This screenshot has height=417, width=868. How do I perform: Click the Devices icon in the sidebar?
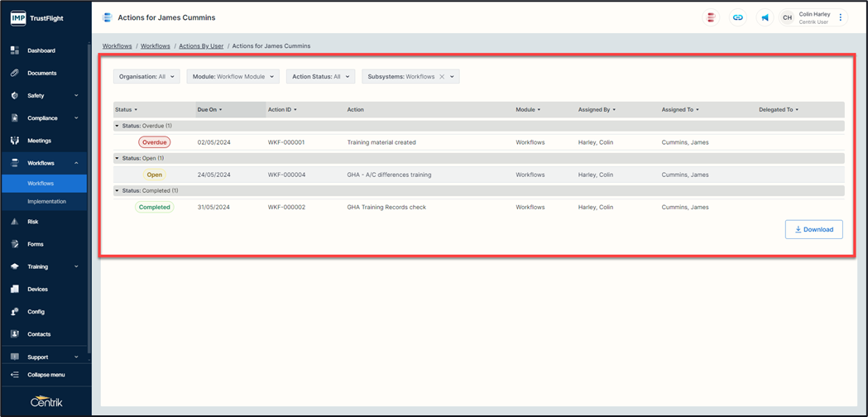pyautogui.click(x=15, y=290)
